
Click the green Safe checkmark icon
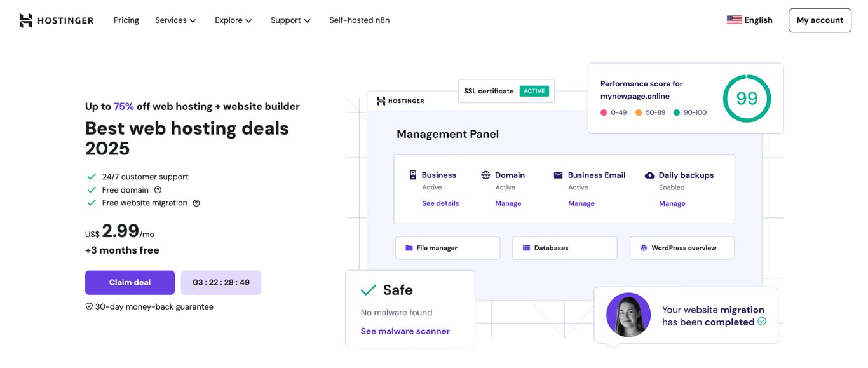coord(369,289)
